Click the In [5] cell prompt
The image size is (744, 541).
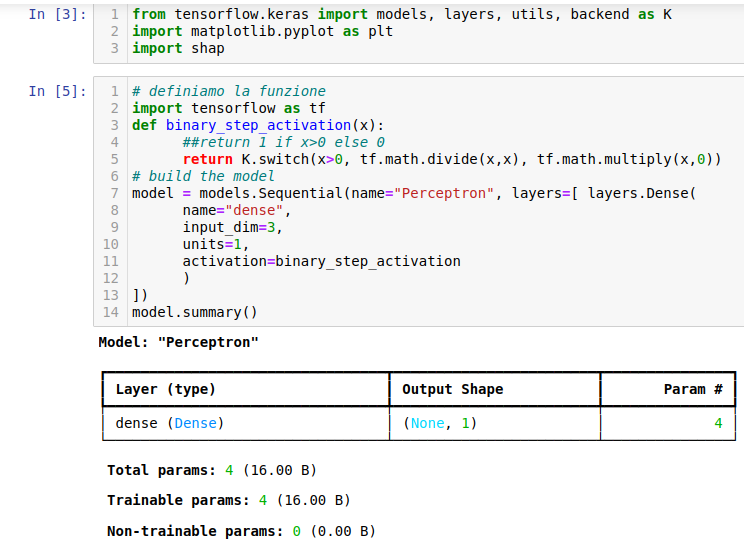tap(57, 91)
